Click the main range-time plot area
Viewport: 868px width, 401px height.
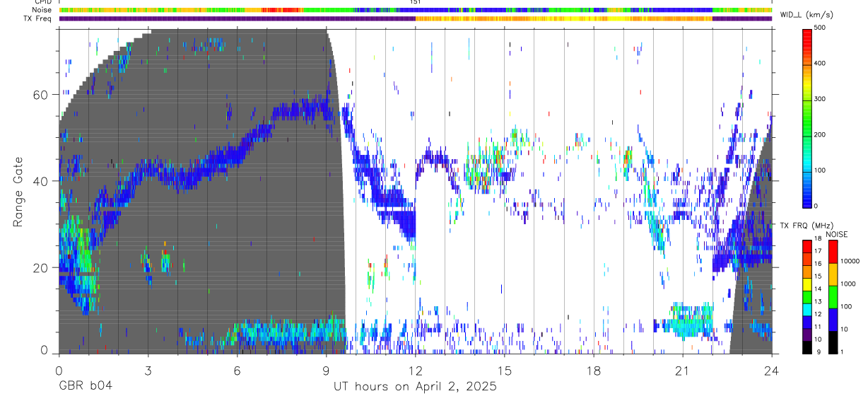tap(416, 191)
